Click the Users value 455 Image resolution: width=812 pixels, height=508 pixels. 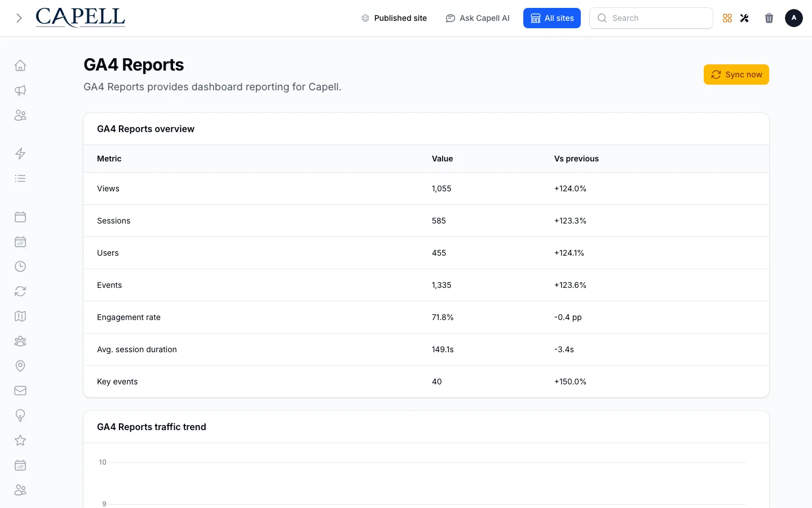pos(439,253)
